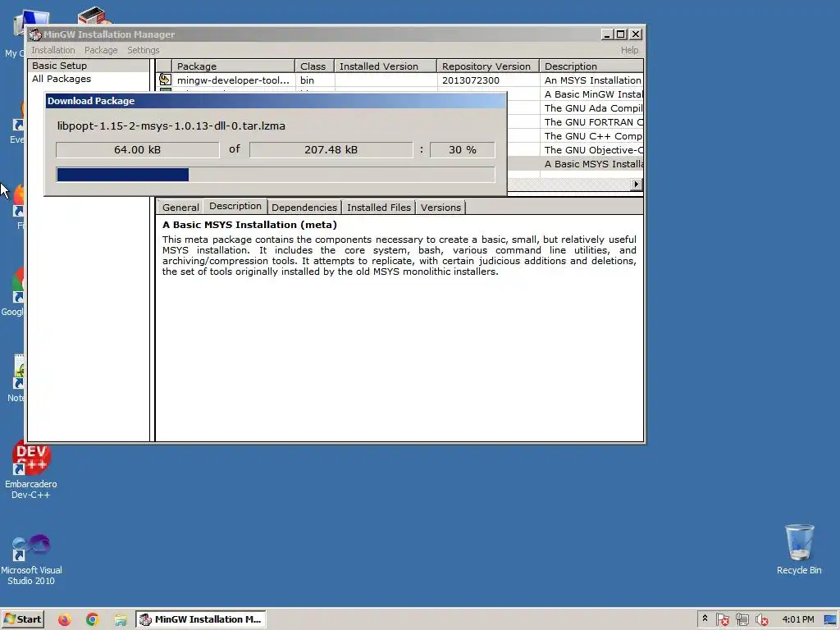Click the package list horizontal scroll right arrow
This screenshot has width=840, height=630.
tap(636, 185)
